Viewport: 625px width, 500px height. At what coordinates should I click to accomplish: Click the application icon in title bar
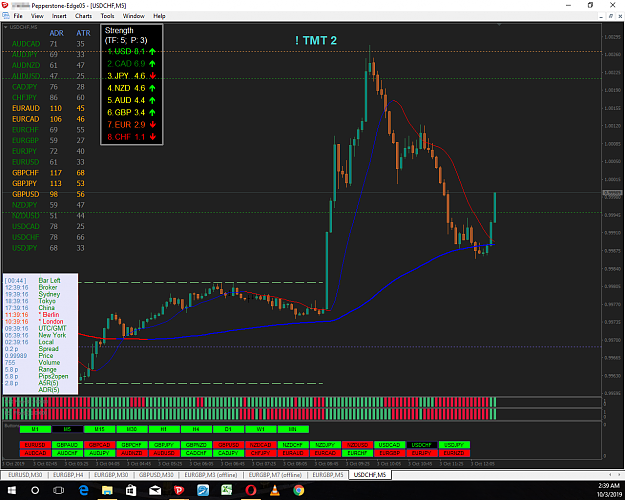click(x=4, y=5)
